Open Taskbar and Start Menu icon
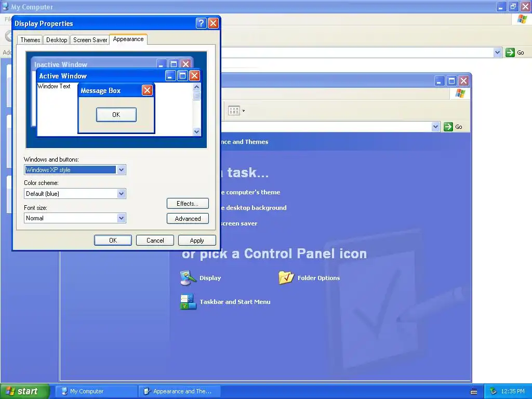Screen dimensions: 532x399 [x=225, y=302]
